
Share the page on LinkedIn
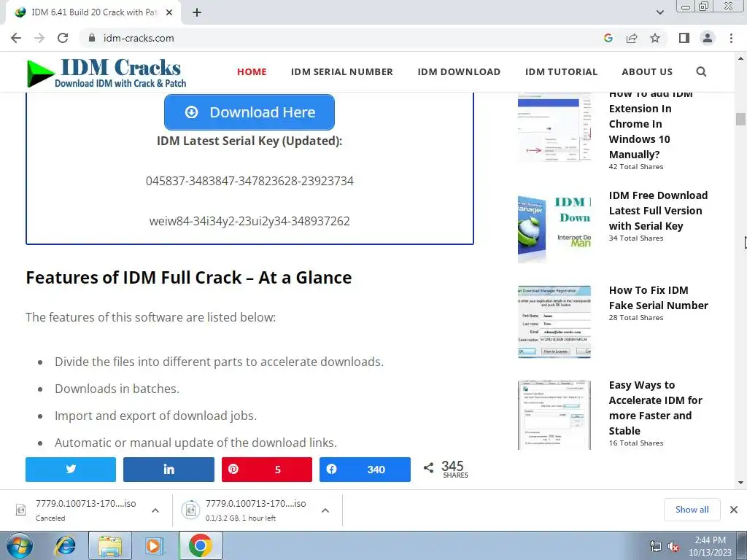[169, 470]
